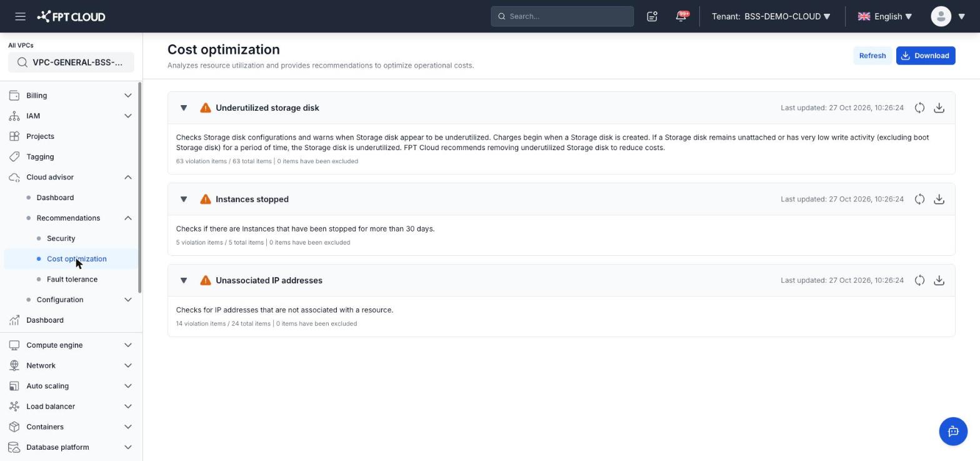The image size is (980, 461).
Task: Open the Load balancer menu
Action: 71,407
